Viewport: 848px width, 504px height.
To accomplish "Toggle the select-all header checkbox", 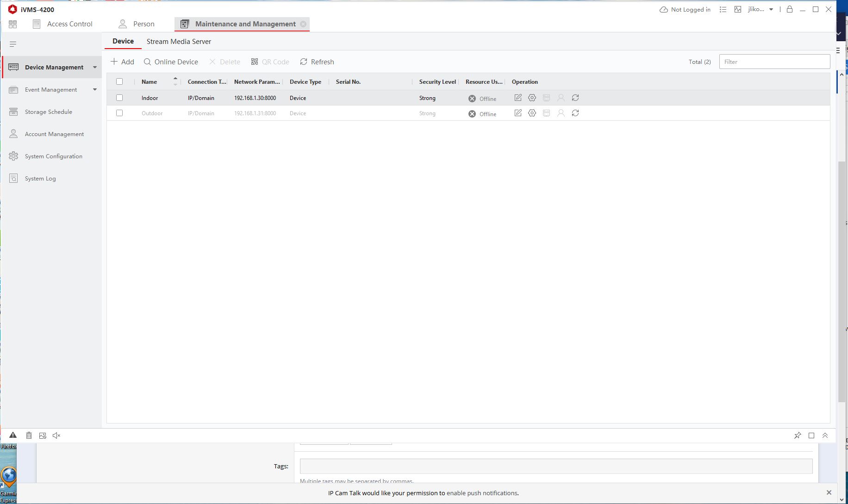I will click(119, 81).
